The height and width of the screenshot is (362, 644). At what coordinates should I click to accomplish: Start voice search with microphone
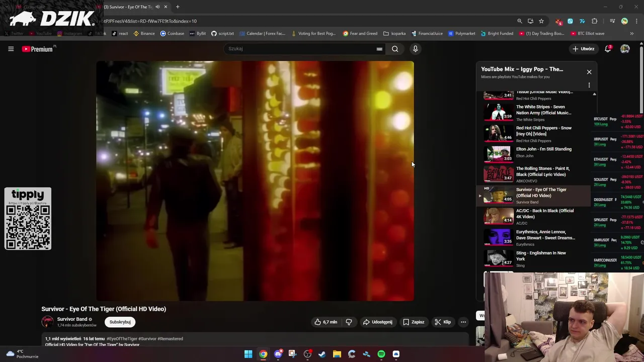415,49
